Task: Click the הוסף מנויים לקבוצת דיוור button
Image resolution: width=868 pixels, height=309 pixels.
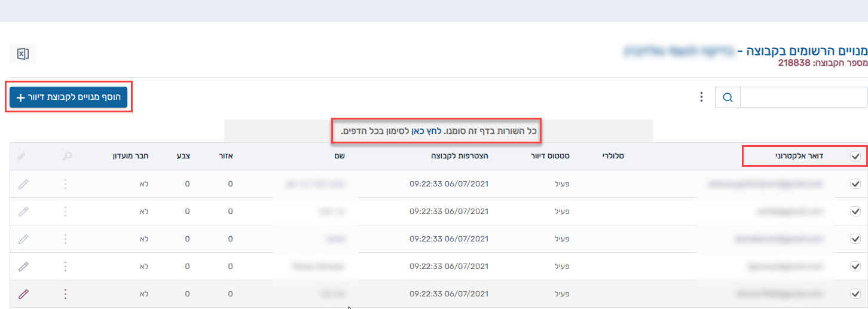Action: click(68, 97)
